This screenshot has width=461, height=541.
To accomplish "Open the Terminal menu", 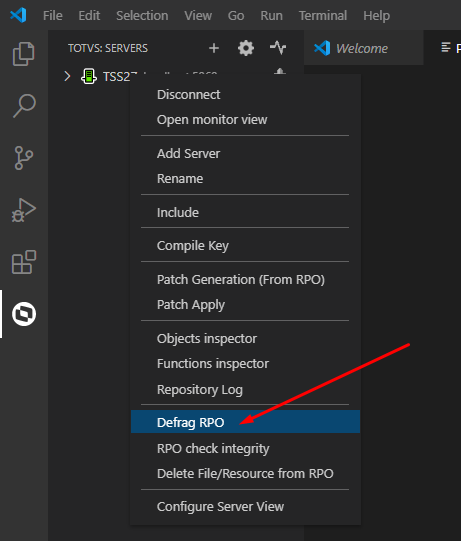I will coord(323,16).
